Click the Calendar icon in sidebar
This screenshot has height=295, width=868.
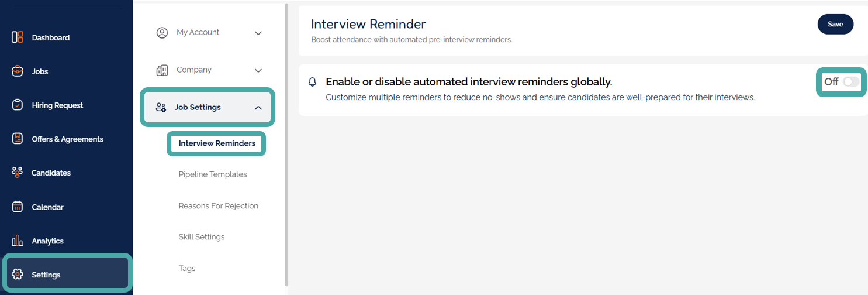18,207
